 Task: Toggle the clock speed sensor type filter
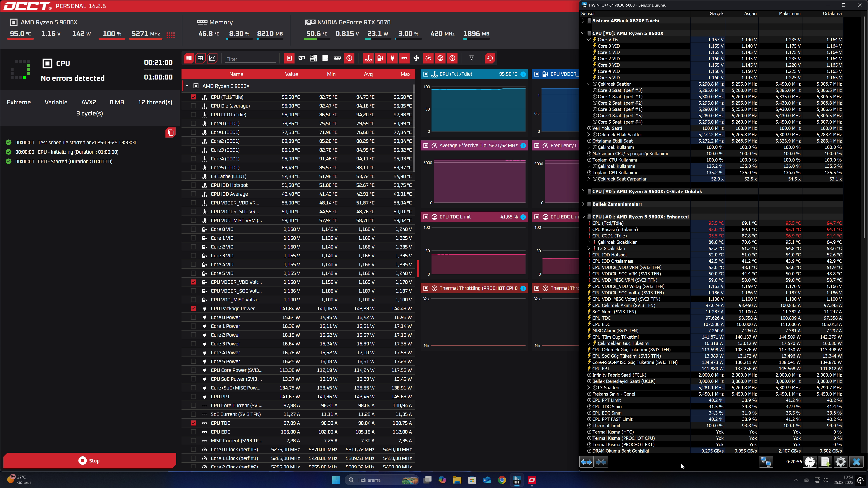[x=428, y=58]
